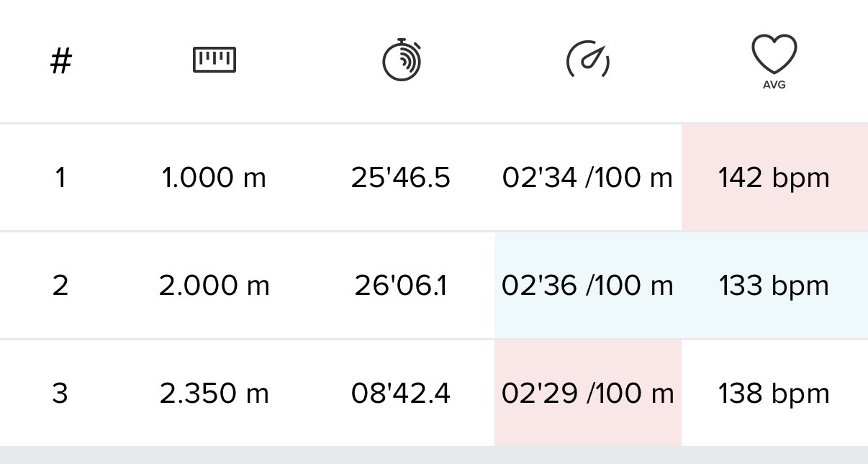Viewport: 868px width, 464px height.
Task: Click the distance ruler icon
Action: [214, 60]
